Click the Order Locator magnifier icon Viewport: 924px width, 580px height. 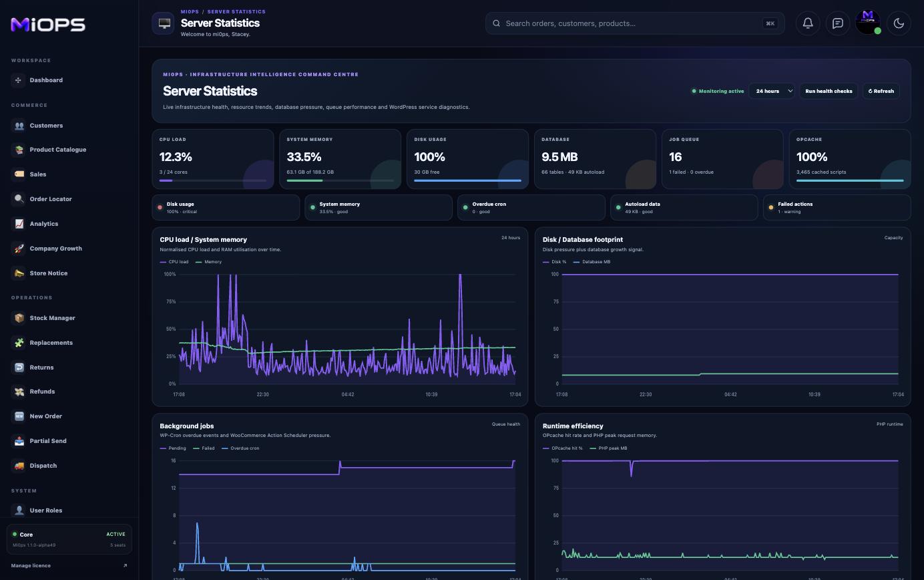(x=19, y=199)
